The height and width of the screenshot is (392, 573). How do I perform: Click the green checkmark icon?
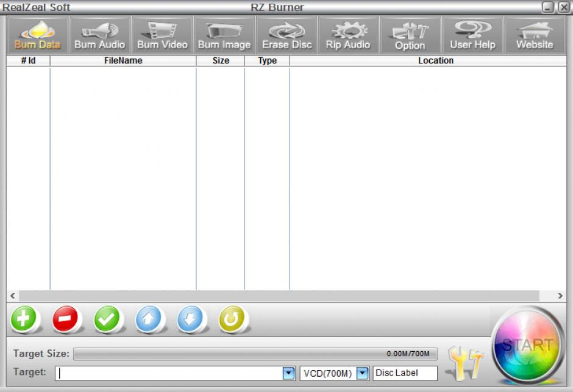pos(107,319)
